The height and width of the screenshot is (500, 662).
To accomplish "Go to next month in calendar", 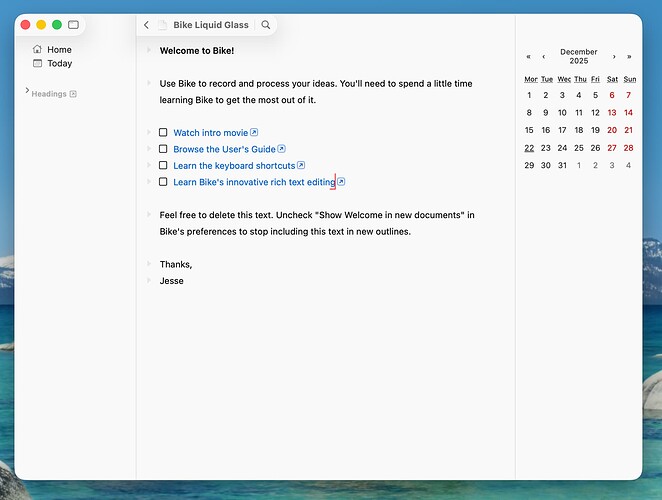I will click(613, 57).
